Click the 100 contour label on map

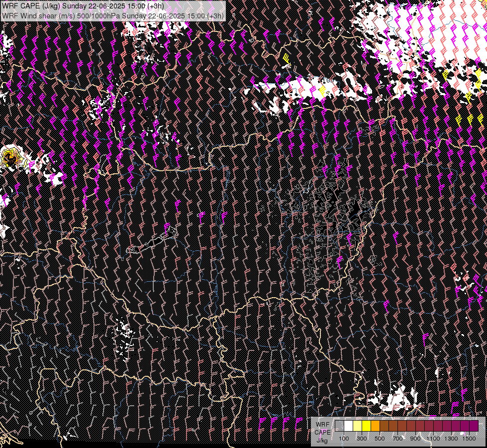pos(328,81)
